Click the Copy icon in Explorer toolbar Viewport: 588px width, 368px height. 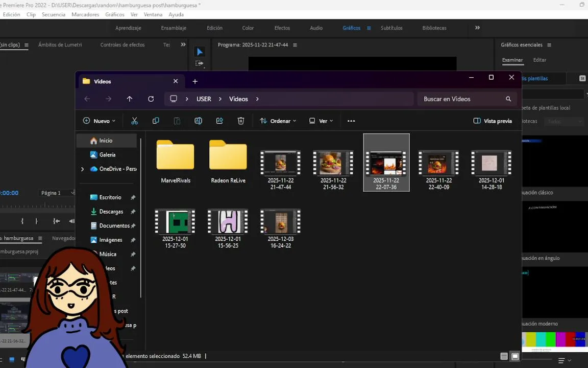coord(156,121)
